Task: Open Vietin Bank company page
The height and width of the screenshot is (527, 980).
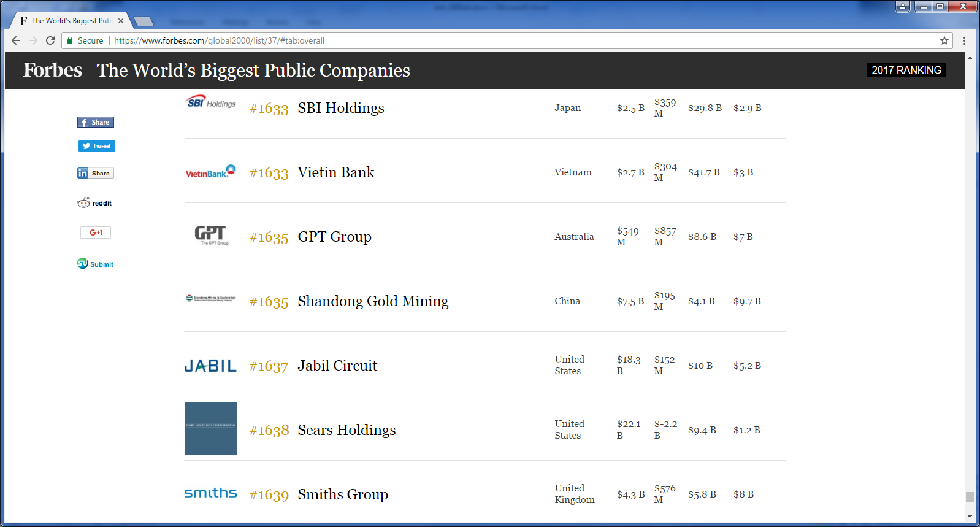Action: (x=336, y=172)
